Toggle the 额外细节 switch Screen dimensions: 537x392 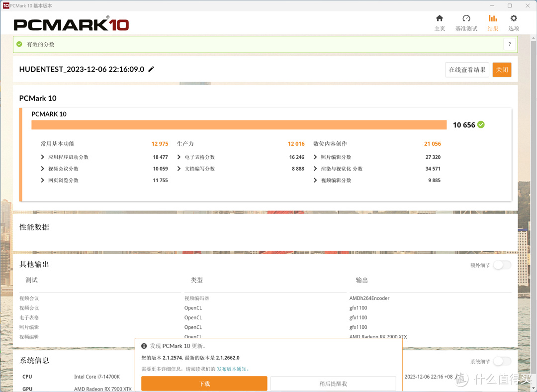[x=502, y=265]
